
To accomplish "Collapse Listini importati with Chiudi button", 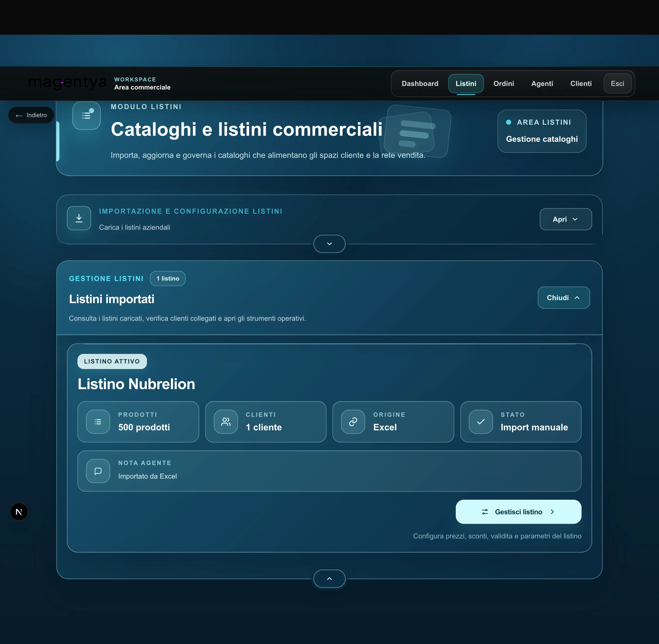I will (564, 298).
